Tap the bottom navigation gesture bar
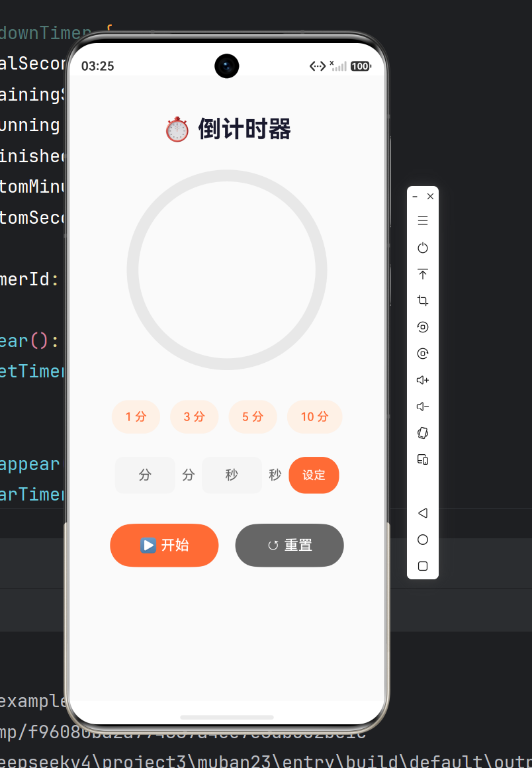 click(226, 717)
